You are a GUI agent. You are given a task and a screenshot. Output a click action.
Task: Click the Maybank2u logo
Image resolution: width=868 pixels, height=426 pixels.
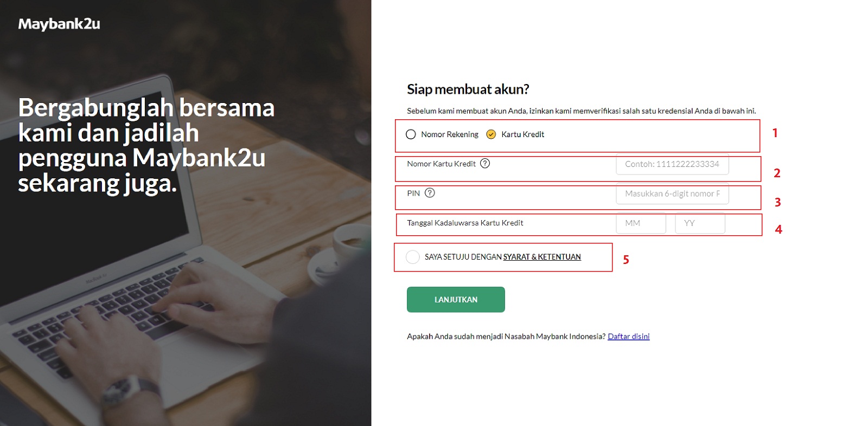pos(59,24)
